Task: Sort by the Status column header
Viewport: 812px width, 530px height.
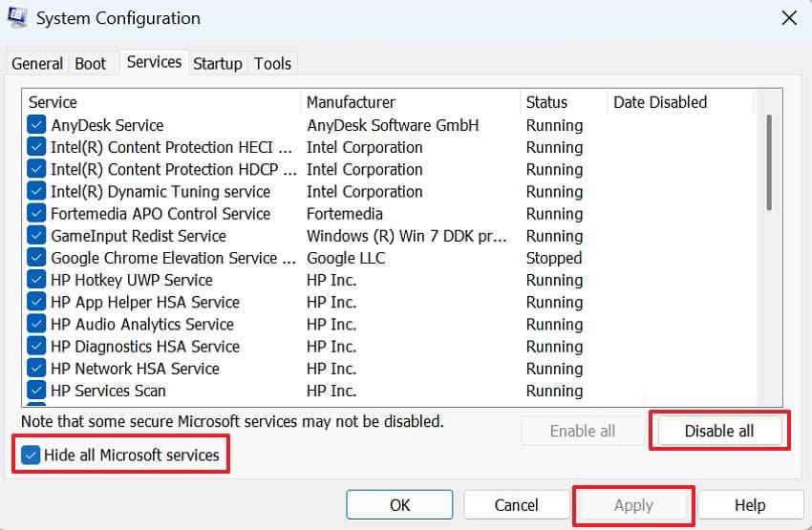Action: click(564, 102)
